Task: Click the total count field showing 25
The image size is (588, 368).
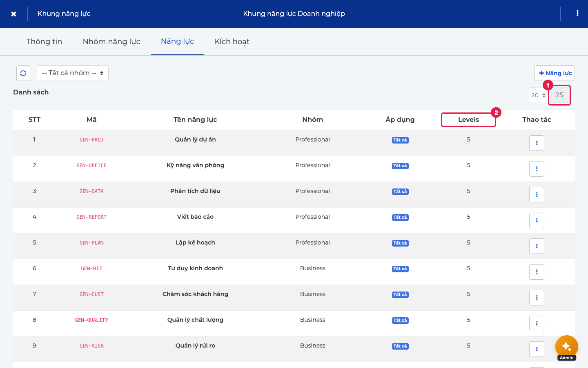Action: [559, 95]
